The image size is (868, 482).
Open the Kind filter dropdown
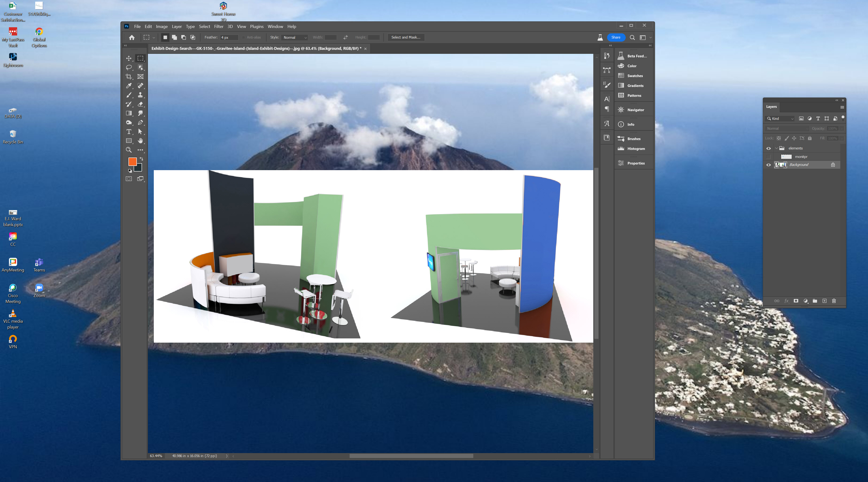pyautogui.click(x=779, y=118)
